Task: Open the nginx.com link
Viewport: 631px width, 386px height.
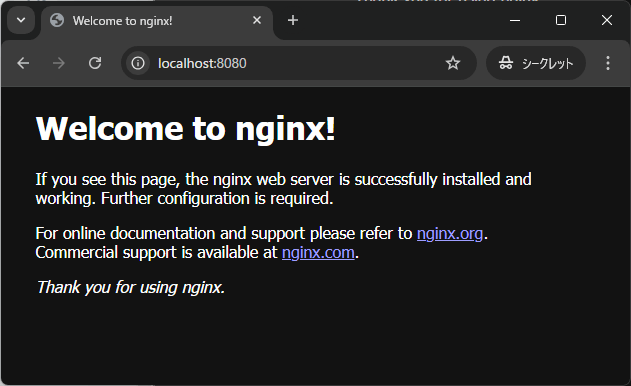Action: (318, 253)
